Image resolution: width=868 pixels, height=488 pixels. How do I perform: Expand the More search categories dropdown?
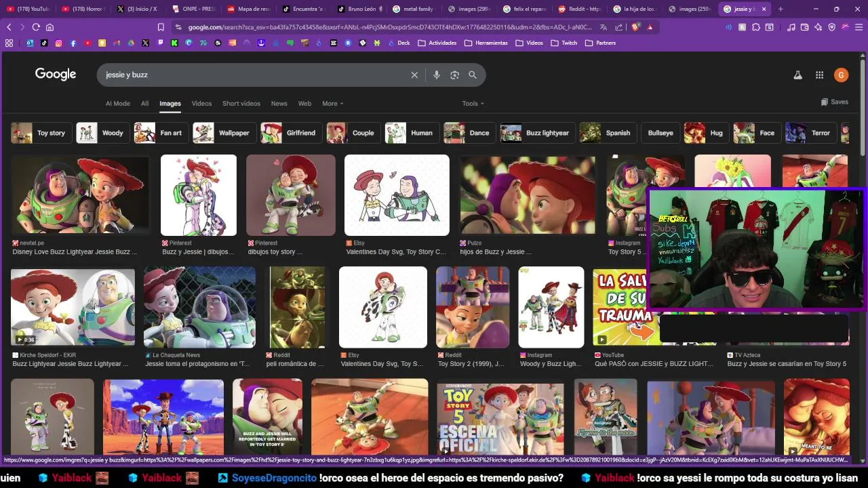[332, 104]
